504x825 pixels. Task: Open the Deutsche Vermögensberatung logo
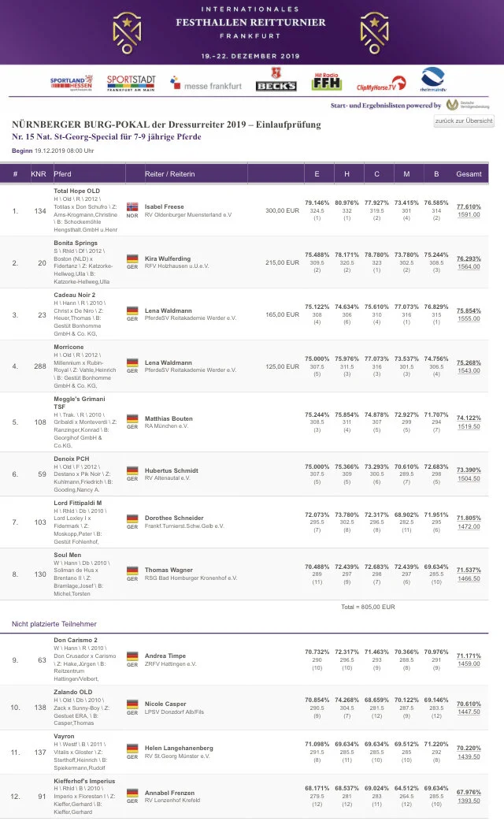pyautogui.click(x=468, y=105)
